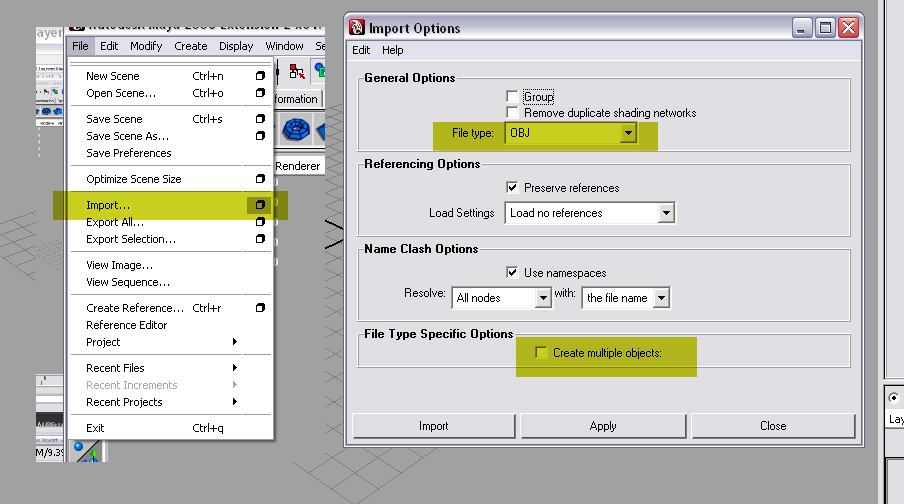Click the Apply button
Image resolution: width=904 pixels, height=504 pixels.
pos(603,426)
